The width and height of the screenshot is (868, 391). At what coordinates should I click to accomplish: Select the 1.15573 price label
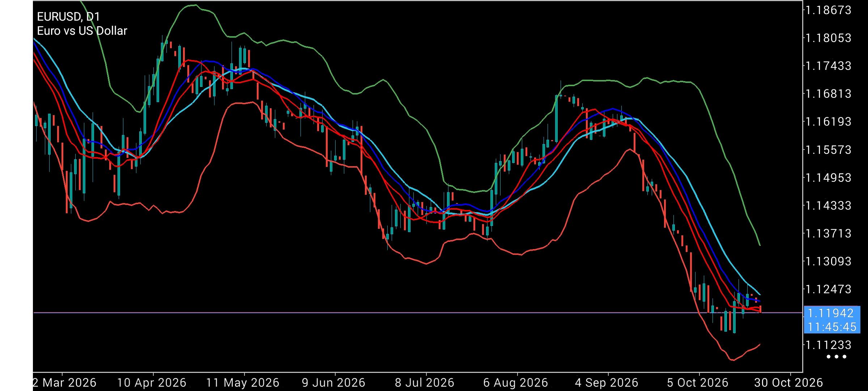[828, 150]
